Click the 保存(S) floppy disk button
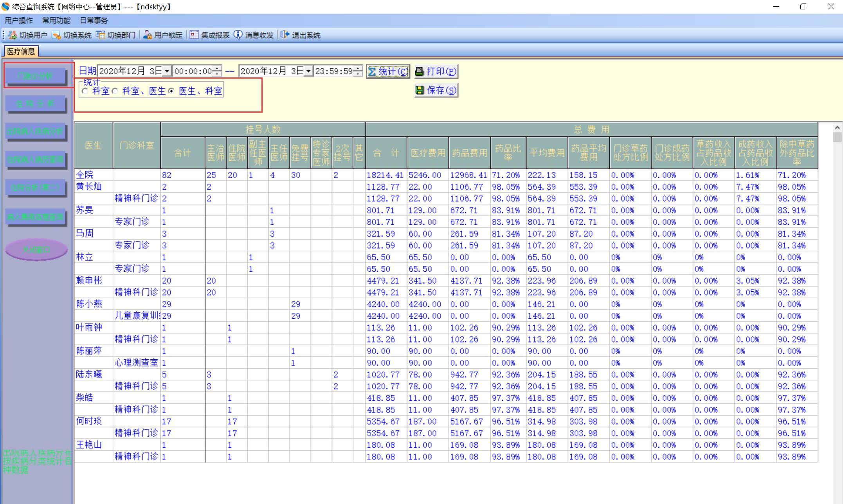The height and width of the screenshot is (504, 843). pos(436,90)
